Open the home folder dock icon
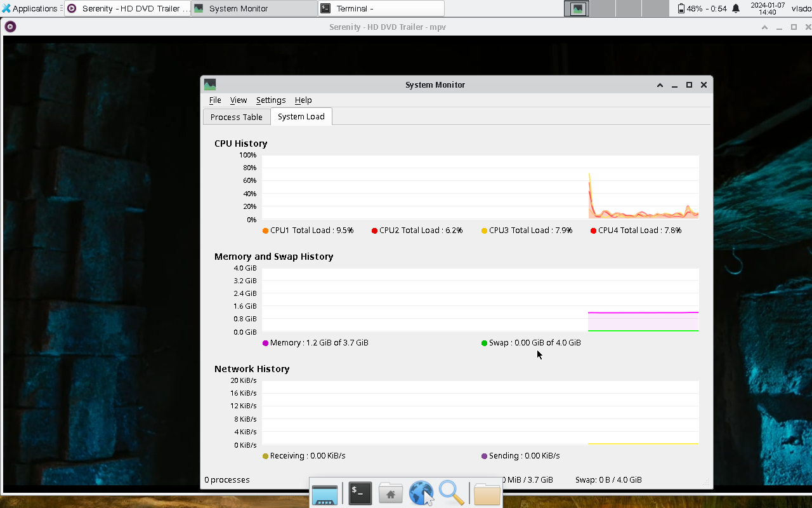812x508 pixels. point(391,493)
